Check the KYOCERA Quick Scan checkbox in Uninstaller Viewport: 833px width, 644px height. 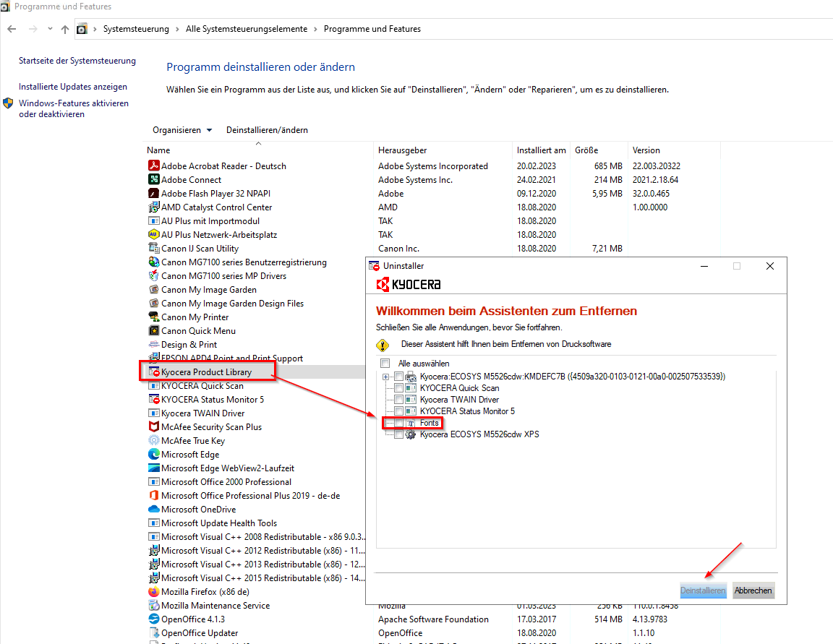coord(398,388)
